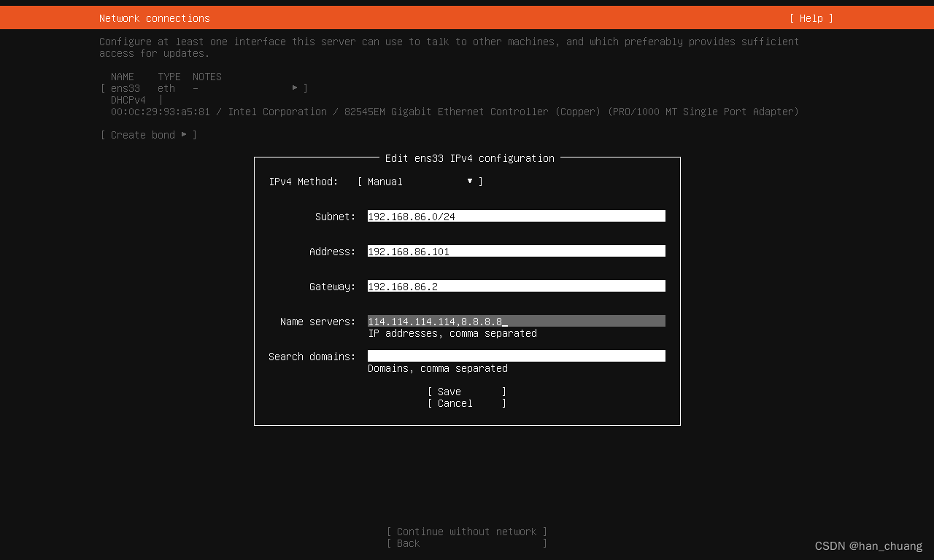Click the DHCPv4 entry under ens33
The height and width of the screenshot is (560, 934).
pyautogui.click(x=128, y=100)
